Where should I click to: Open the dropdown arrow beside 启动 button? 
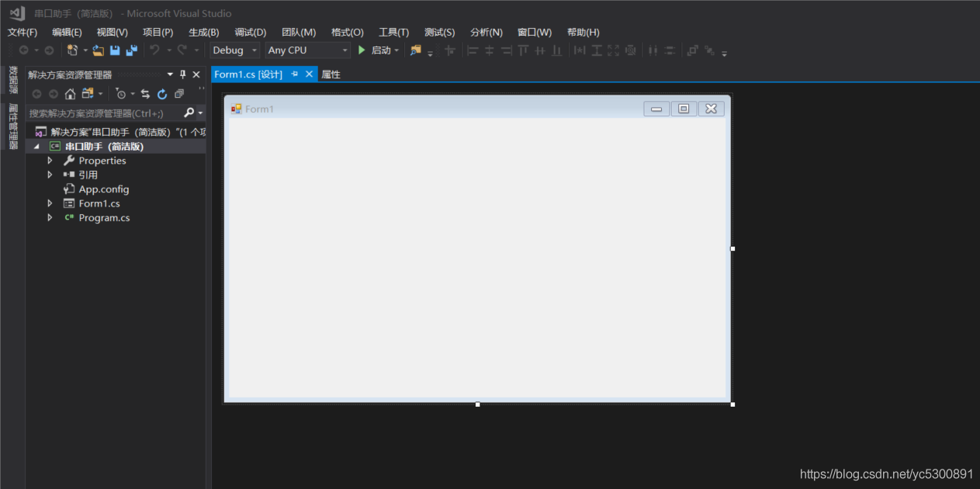point(397,50)
